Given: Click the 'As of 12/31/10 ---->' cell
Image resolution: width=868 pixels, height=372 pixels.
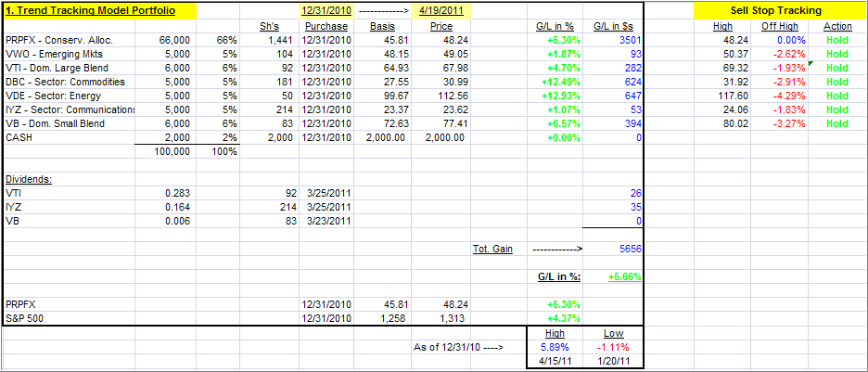Looking at the screenshot, I should point(458,348).
